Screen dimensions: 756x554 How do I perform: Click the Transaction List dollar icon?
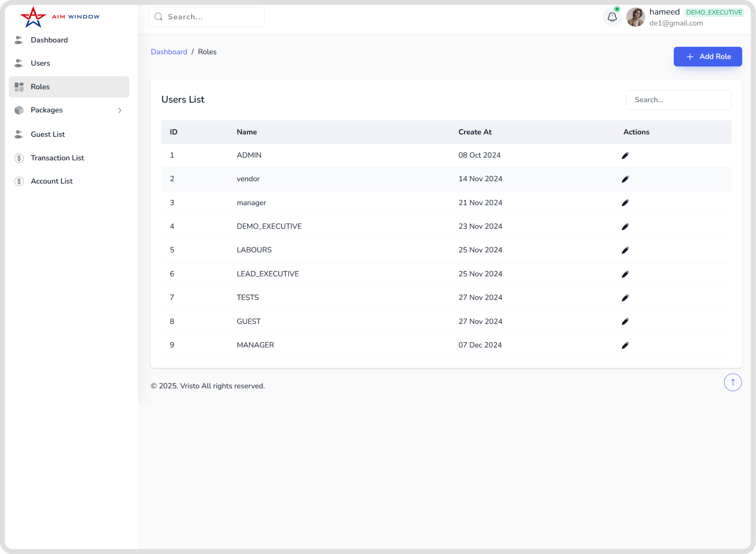coord(19,158)
